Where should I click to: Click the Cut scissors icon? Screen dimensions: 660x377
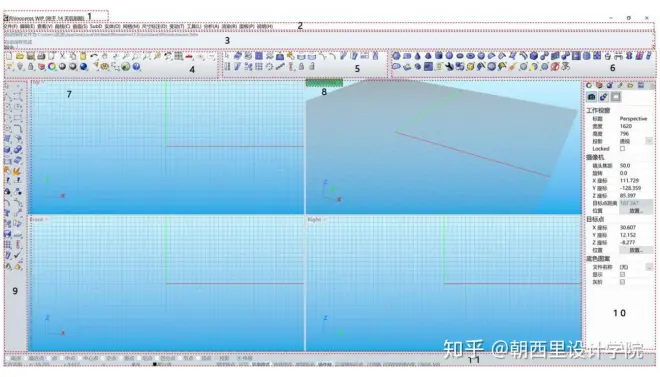click(62, 56)
